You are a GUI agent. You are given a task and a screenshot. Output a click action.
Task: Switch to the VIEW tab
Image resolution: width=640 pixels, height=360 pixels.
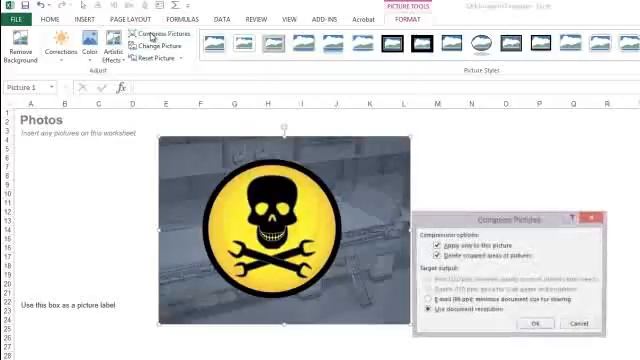click(289, 19)
